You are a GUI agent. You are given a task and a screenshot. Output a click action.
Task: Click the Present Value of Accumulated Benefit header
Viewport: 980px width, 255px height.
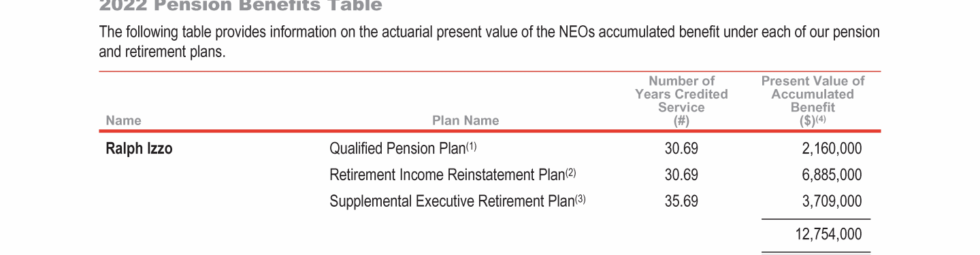click(813, 101)
